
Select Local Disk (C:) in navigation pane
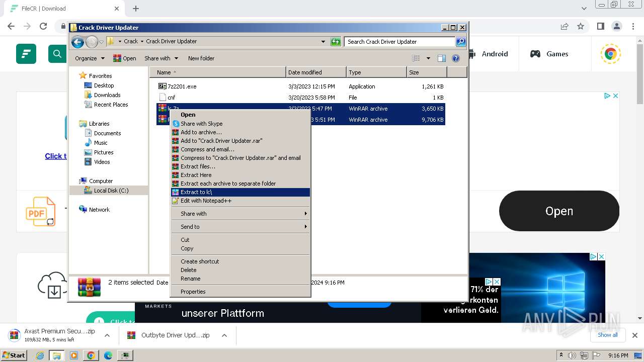tap(111, 191)
